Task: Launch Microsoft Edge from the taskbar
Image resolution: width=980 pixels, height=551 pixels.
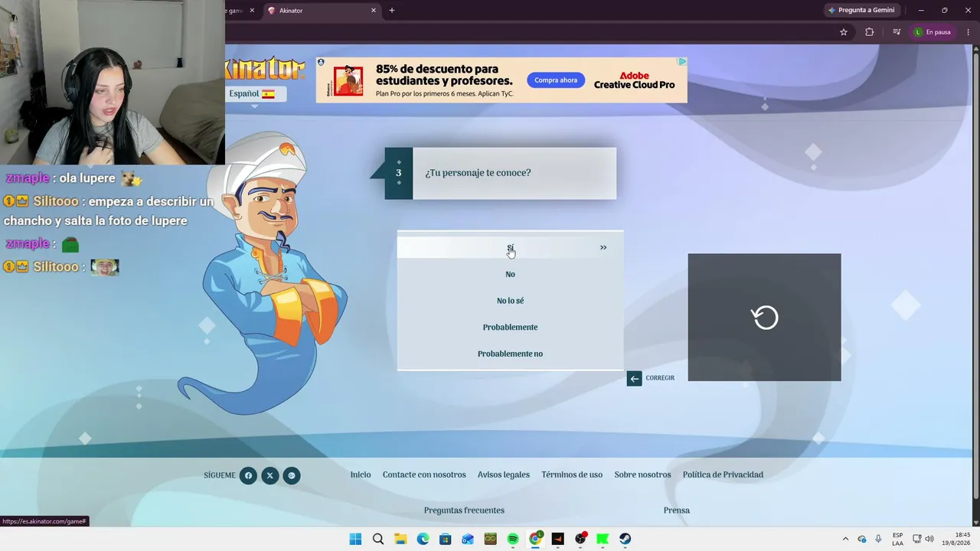Action: coord(423,539)
